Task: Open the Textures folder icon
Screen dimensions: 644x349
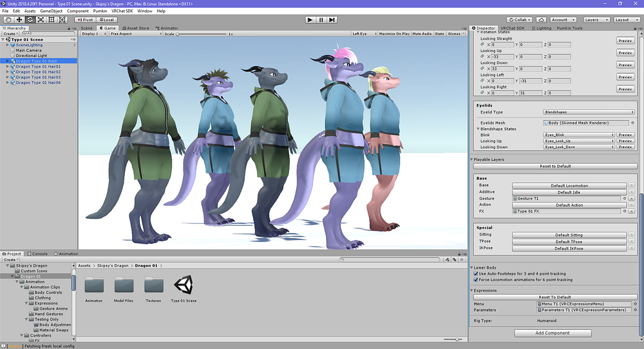Action: click(154, 285)
